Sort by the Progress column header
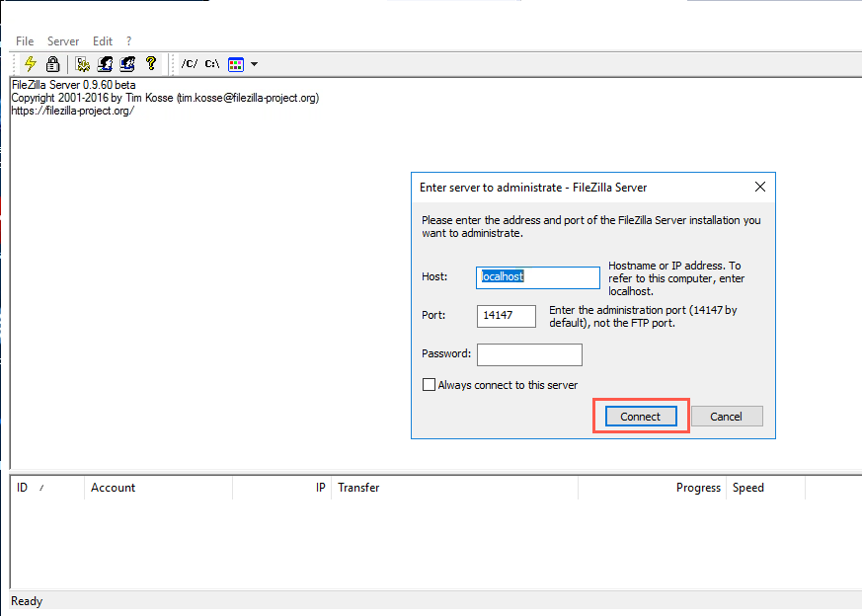 652,488
